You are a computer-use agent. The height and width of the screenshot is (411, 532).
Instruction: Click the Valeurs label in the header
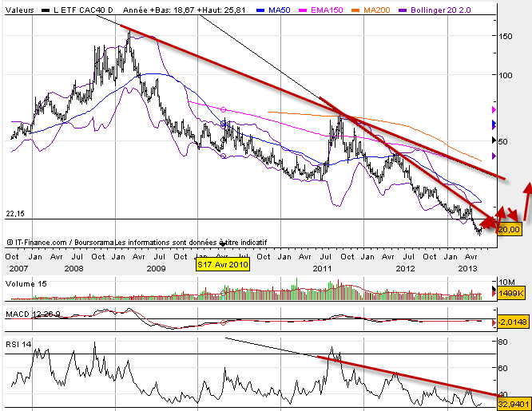point(19,9)
